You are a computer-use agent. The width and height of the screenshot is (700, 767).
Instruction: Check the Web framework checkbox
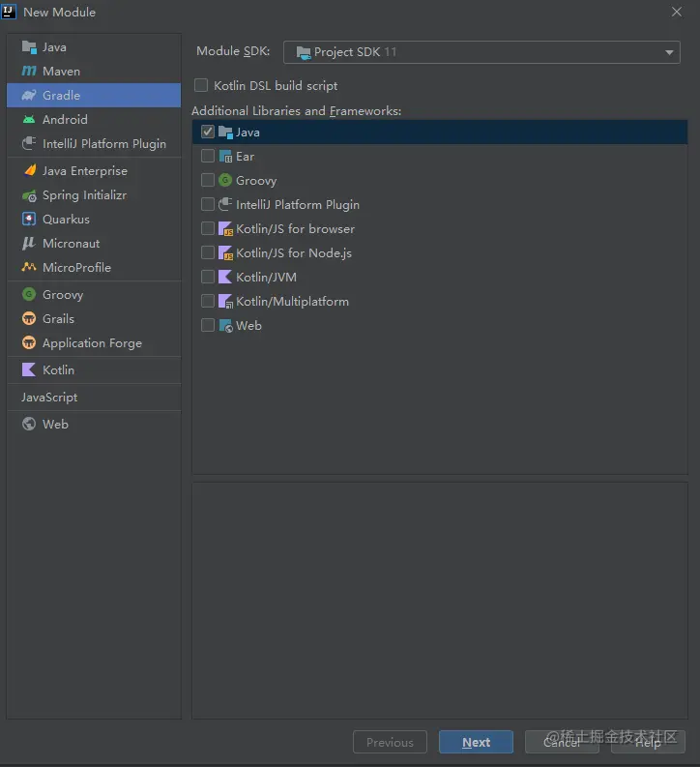pyautogui.click(x=208, y=325)
